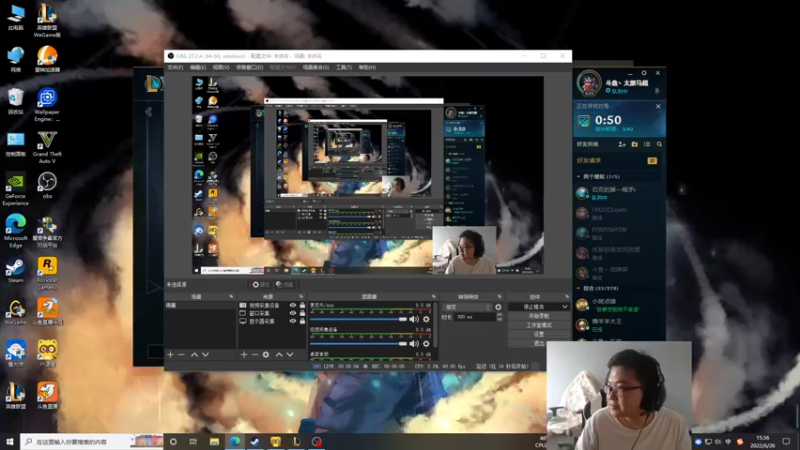Move the selected source down
This screenshot has height=450, width=800.
[x=290, y=355]
